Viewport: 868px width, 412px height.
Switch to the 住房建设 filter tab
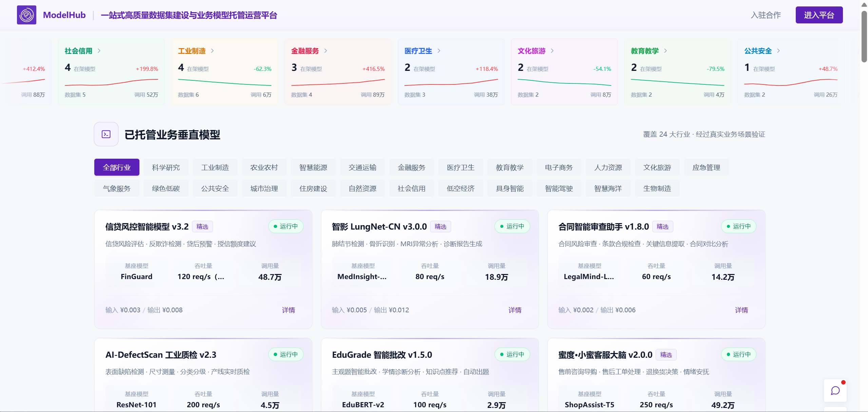pyautogui.click(x=313, y=188)
